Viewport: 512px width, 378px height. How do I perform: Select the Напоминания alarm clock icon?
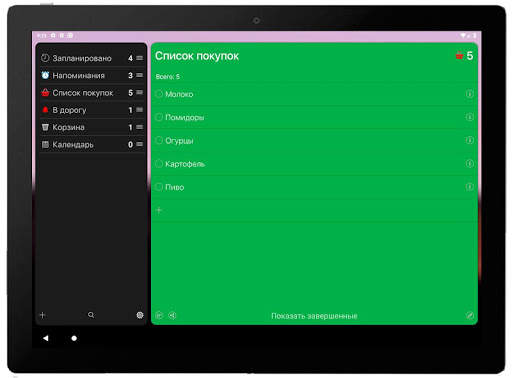pyautogui.click(x=45, y=75)
